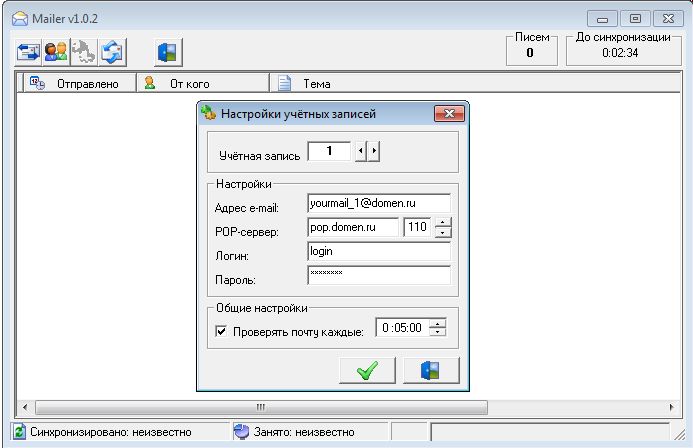This screenshot has height=448, width=693.
Task: Click the check interval time field 0:05:00
Action: tap(402, 328)
